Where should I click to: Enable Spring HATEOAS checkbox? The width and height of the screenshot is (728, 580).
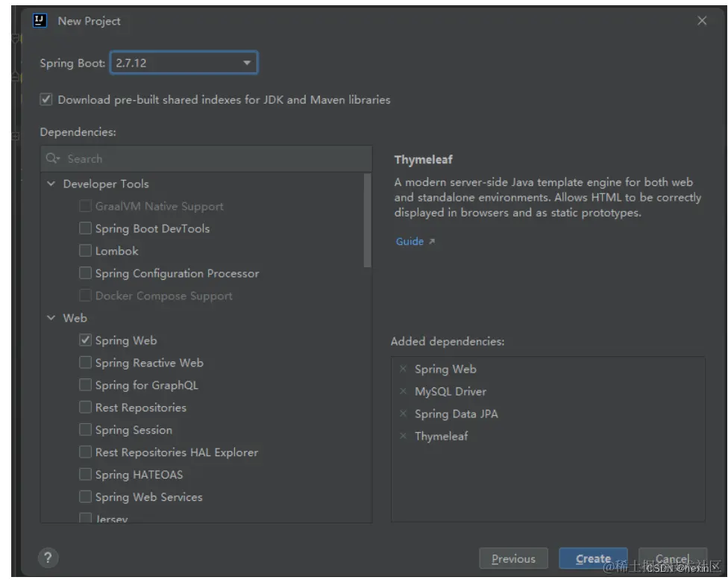click(85, 474)
